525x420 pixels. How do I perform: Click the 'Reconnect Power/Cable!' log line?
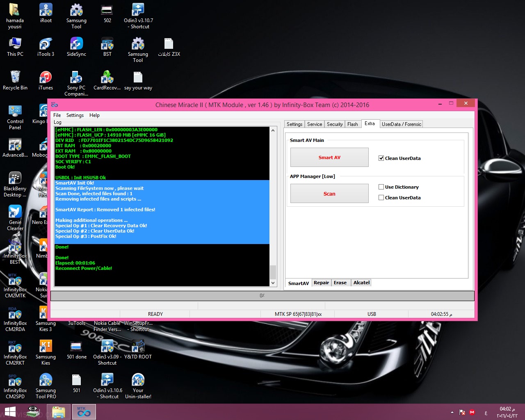coord(84,268)
